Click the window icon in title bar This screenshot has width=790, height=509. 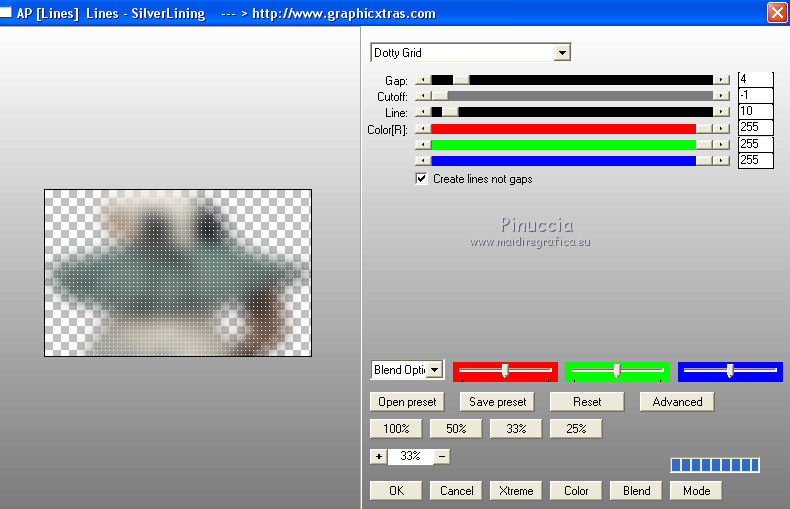(x=6, y=12)
